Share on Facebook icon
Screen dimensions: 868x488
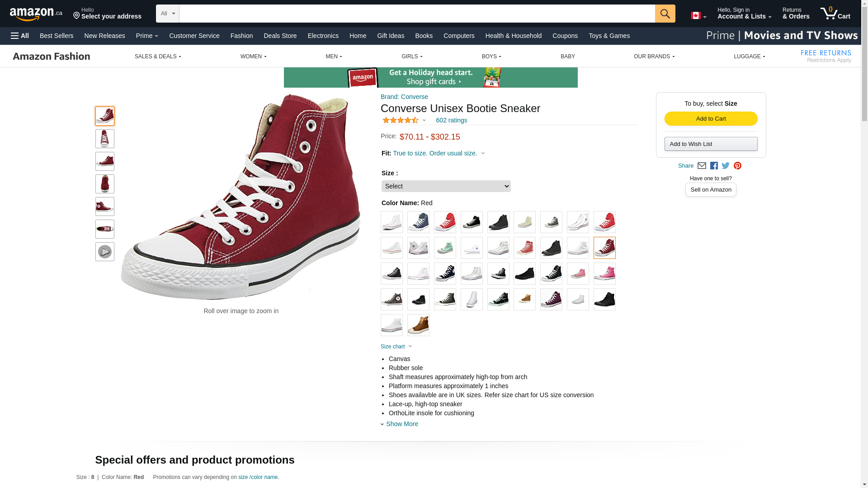[x=714, y=166]
